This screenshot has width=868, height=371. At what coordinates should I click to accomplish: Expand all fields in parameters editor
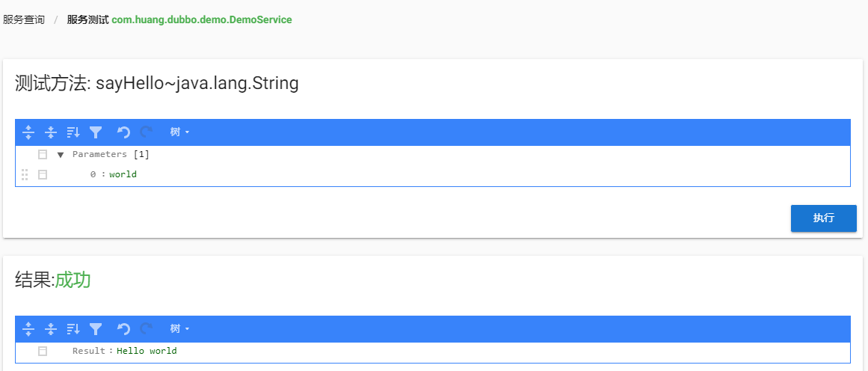click(28, 132)
